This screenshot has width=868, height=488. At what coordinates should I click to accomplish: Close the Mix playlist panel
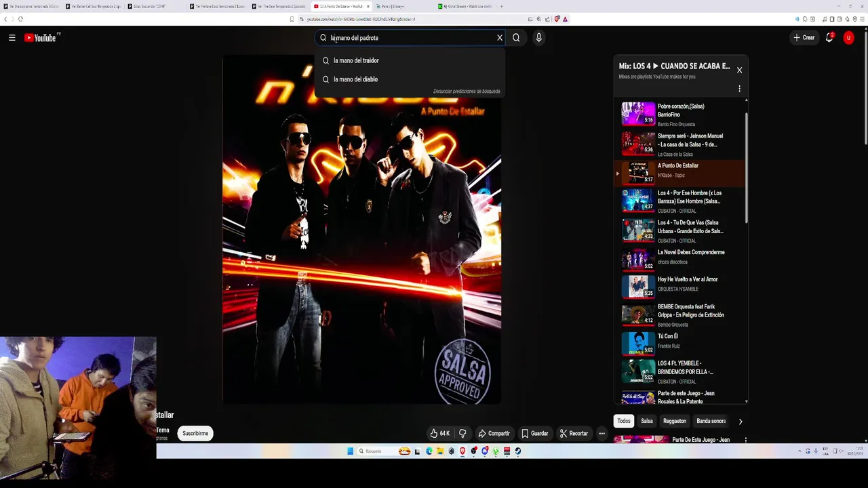(739, 70)
